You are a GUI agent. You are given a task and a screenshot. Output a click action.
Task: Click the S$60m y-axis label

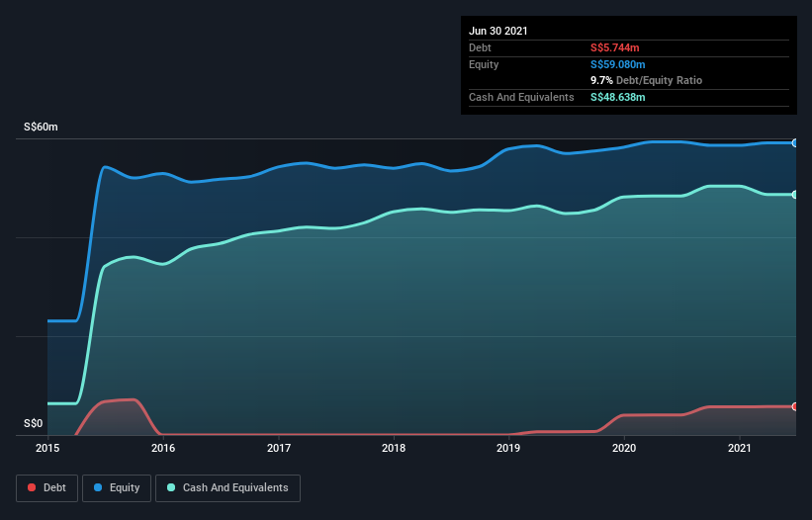pos(41,127)
